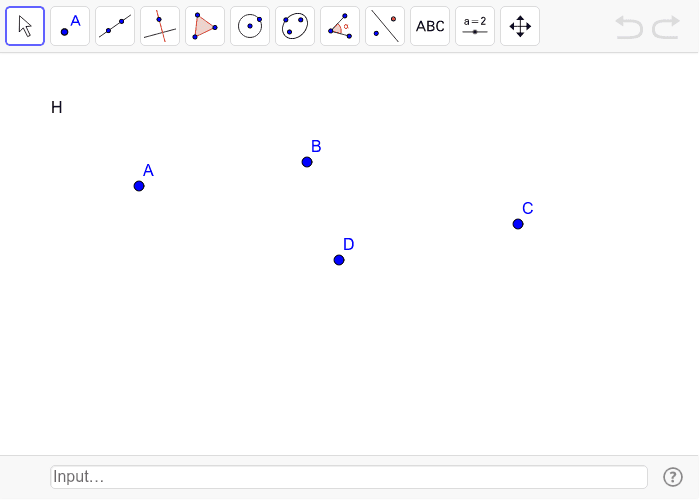Select the a=2 Slider tool

pyautogui.click(x=475, y=26)
